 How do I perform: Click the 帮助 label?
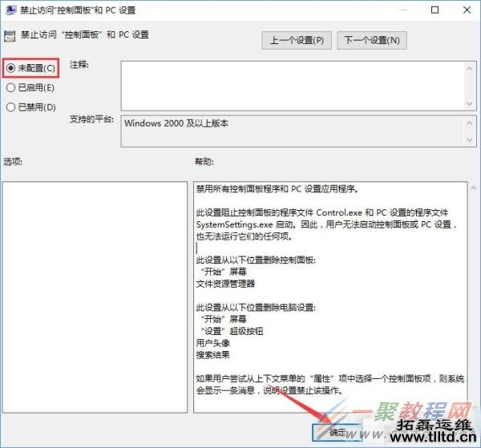(204, 162)
